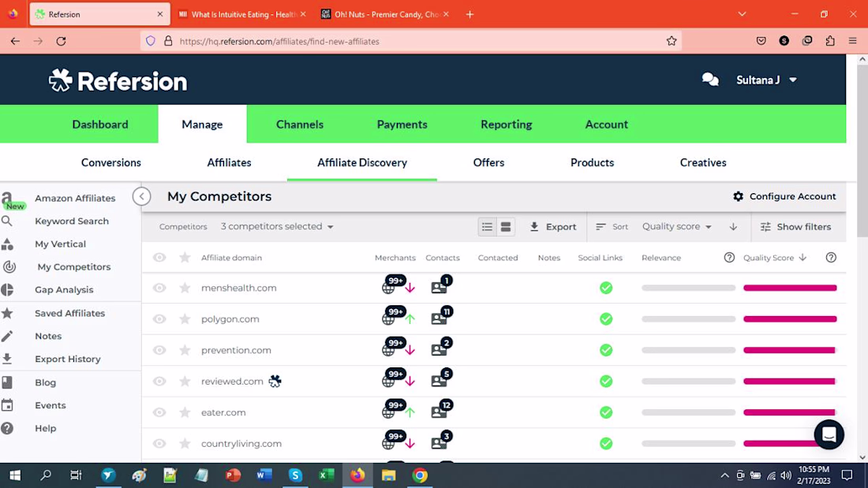Bookmark this page with star icon
The width and height of the screenshot is (868, 488).
click(672, 41)
